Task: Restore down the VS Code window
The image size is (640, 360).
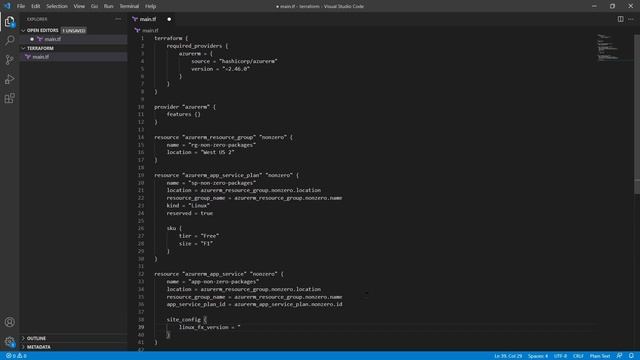Action: [612, 6]
